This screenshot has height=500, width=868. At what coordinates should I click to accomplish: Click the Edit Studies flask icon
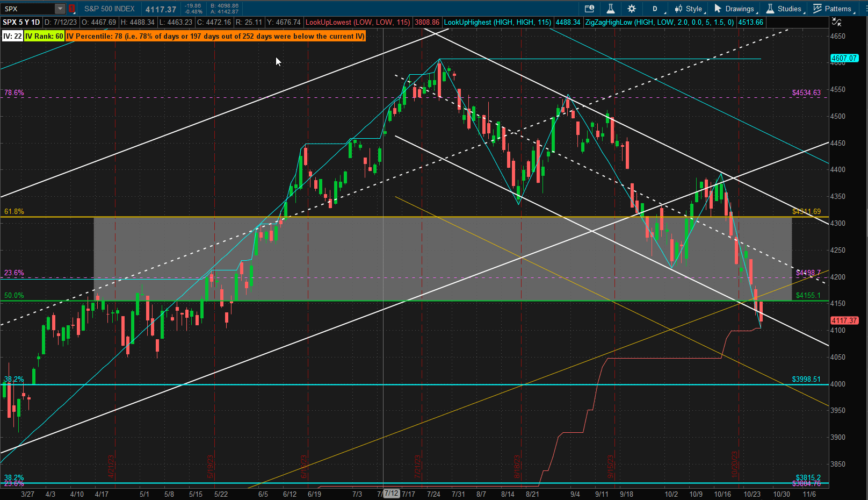[x=611, y=9]
